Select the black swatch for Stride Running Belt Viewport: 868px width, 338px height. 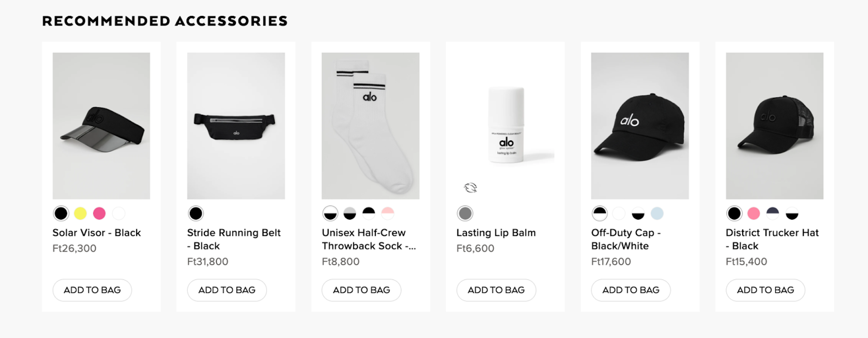point(196,213)
